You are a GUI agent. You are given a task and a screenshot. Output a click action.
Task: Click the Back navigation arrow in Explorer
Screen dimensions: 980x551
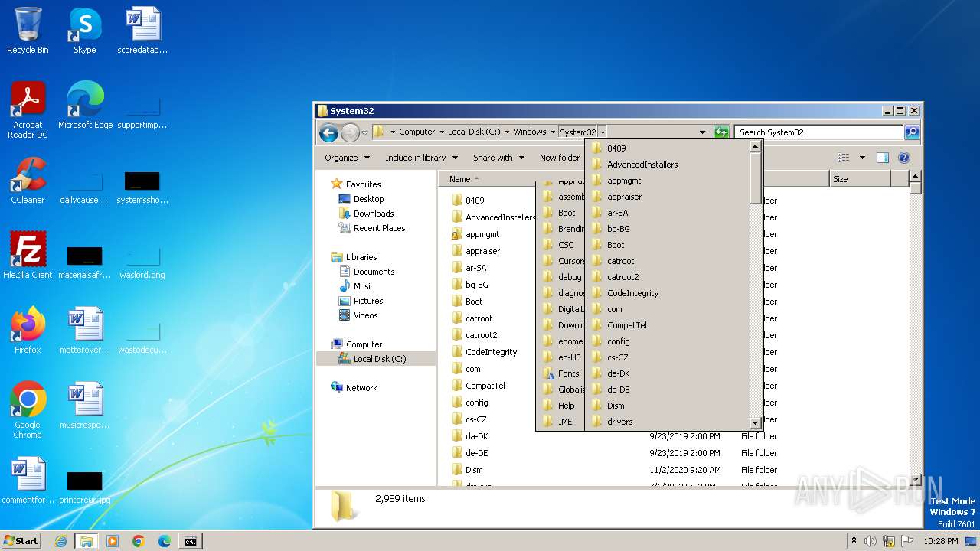click(328, 132)
